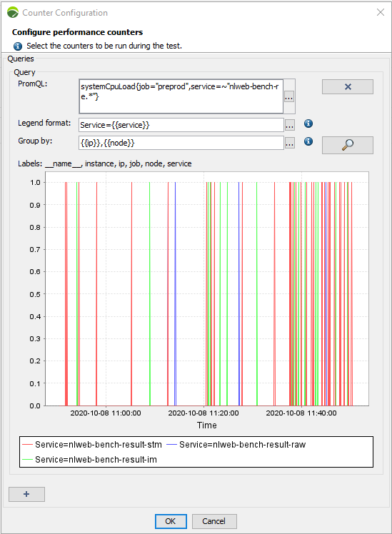
Task: Click into the Group by field
Action: point(181,143)
